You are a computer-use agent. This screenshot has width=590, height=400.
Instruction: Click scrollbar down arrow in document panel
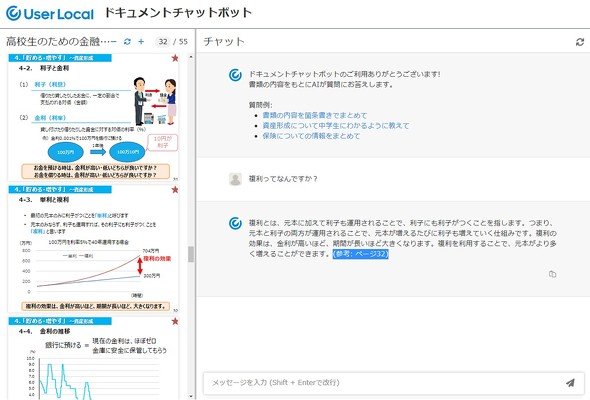pyautogui.click(x=191, y=396)
